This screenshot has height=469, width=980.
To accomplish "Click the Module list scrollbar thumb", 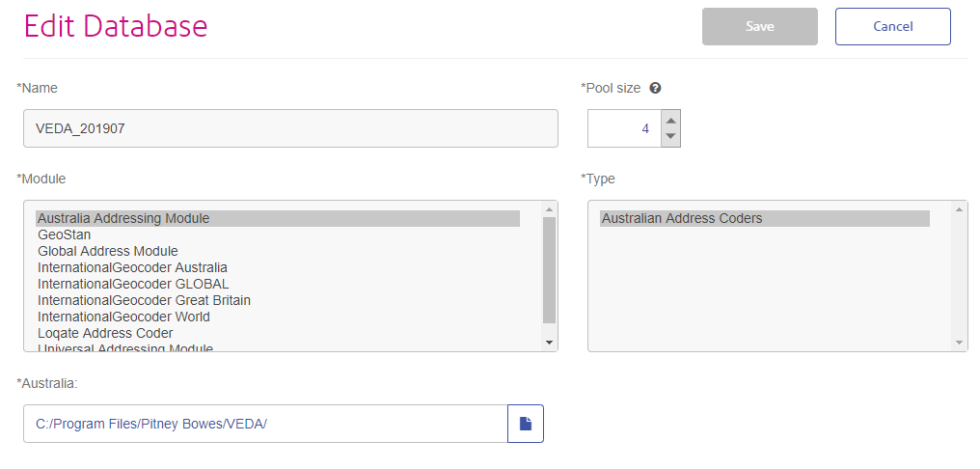I will tap(550, 270).
